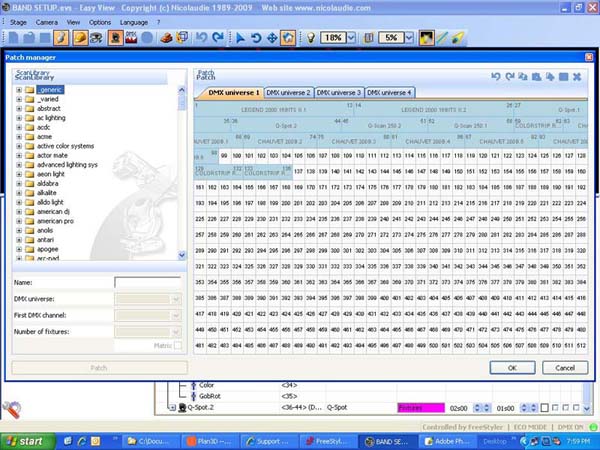Expand the american dj folder

(x=19, y=212)
